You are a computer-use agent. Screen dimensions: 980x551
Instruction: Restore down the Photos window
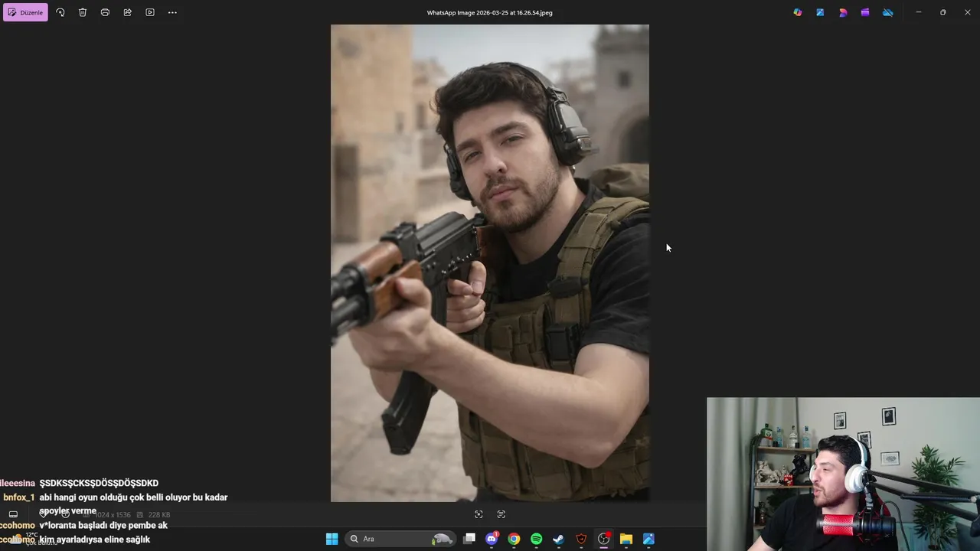pyautogui.click(x=942, y=12)
